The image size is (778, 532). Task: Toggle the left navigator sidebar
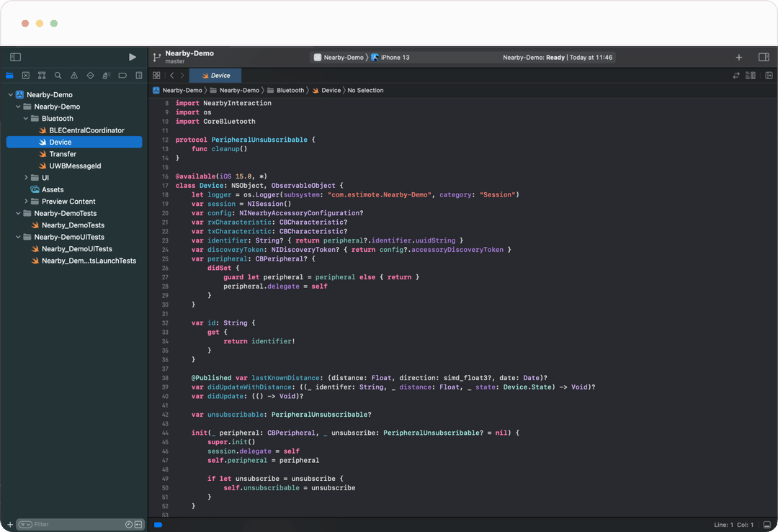16,57
